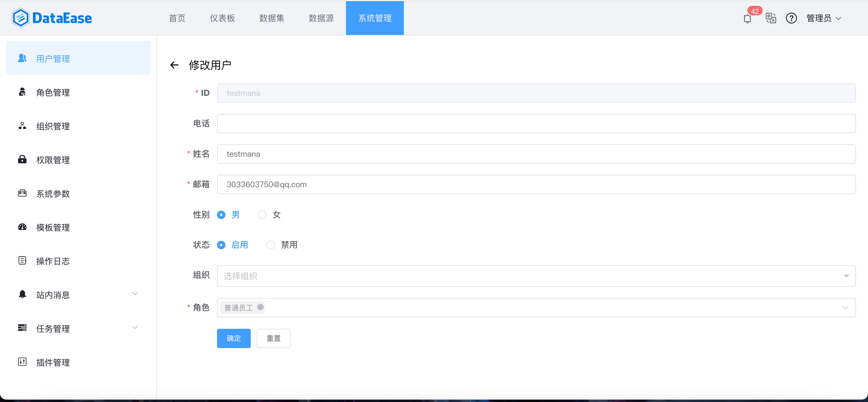Click the 姓名 name input field
This screenshot has height=402, width=868.
[536, 154]
